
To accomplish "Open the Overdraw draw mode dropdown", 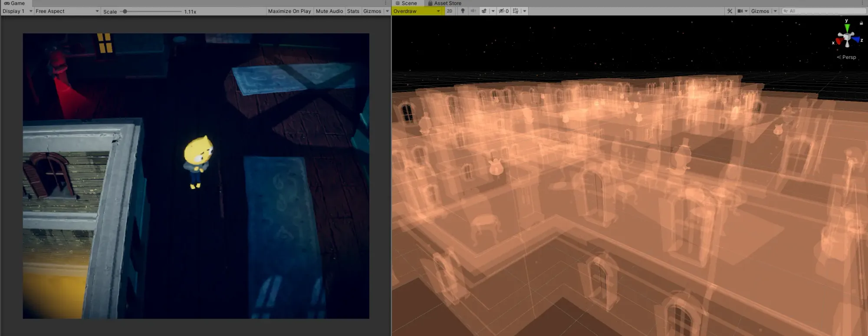I will tap(417, 11).
